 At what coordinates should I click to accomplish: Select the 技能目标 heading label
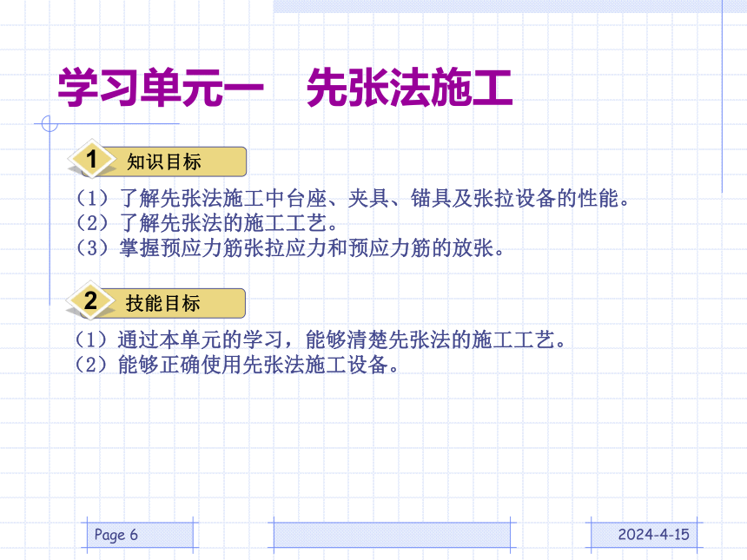tap(163, 303)
